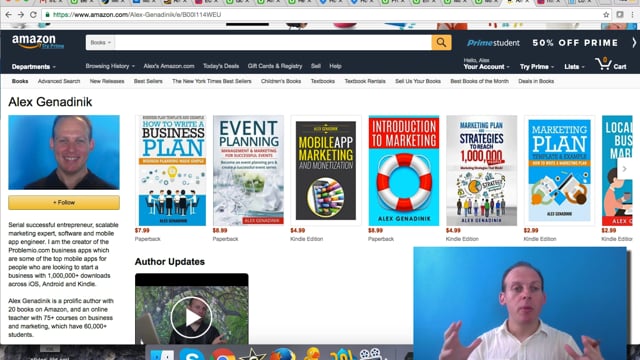640x360 pixels.
Task: Open Skype from the dock
Action: 191,353
